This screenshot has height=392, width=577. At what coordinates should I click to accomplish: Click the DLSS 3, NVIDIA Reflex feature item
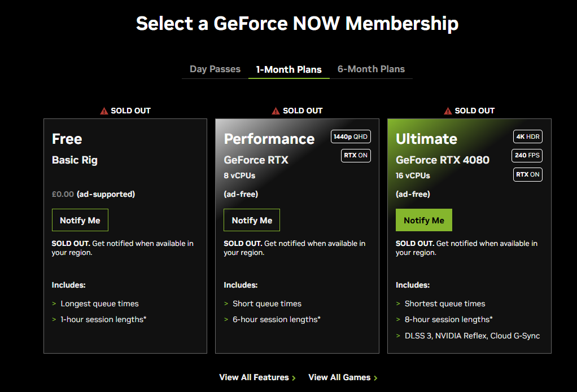(x=472, y=336)
